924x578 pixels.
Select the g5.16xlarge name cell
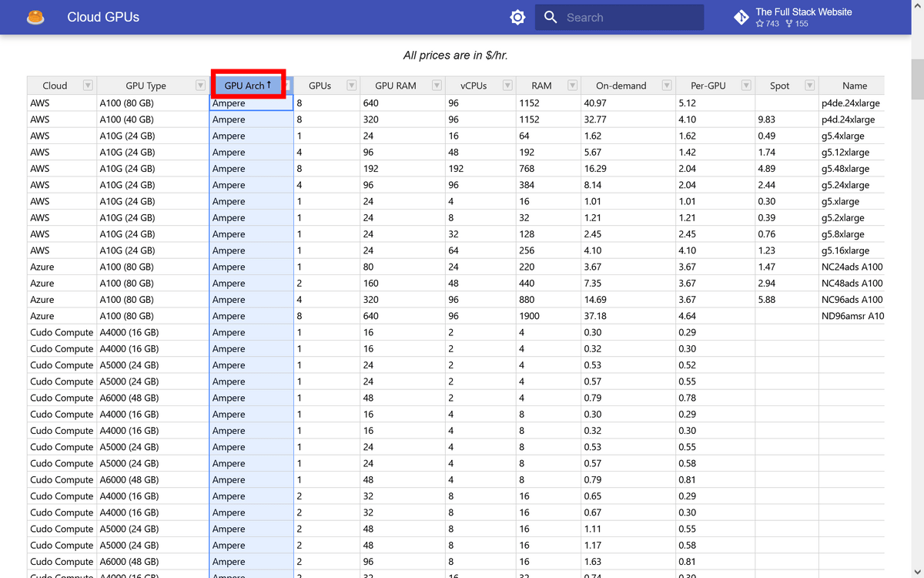pyautogui.click(x=852, y=250)
